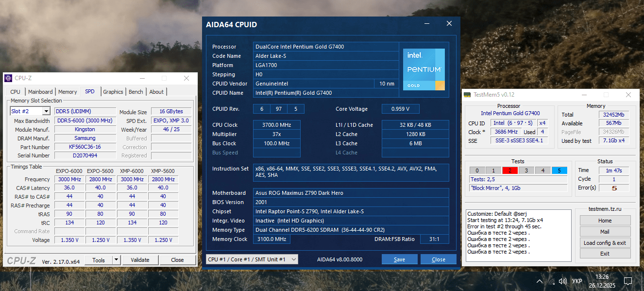Click the TestMem5 title bar icon
644x291 pixels.
point(467,95)
